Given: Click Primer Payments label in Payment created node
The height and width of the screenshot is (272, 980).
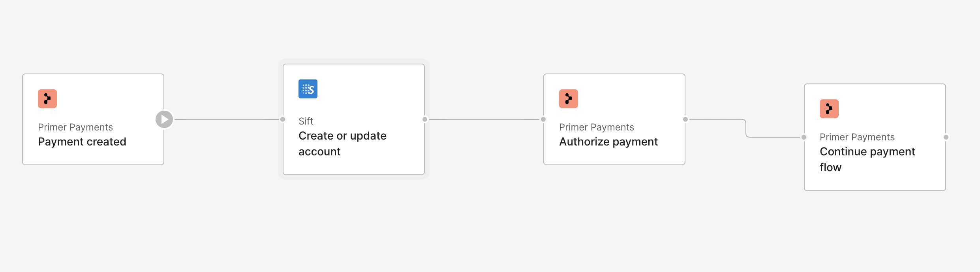Looking at the screenshot, I should pos(75,127).
